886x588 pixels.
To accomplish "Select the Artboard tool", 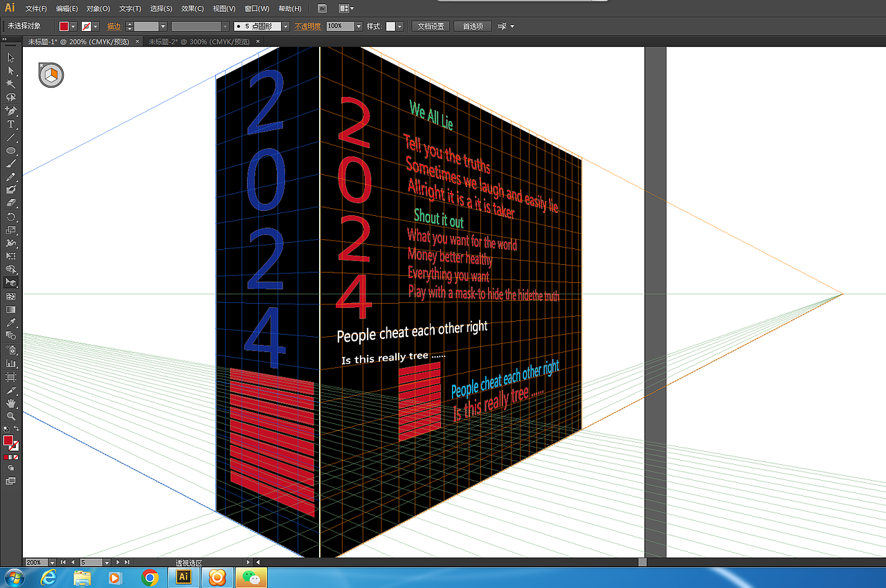I will pyautogui.click(x=11, y=376).
